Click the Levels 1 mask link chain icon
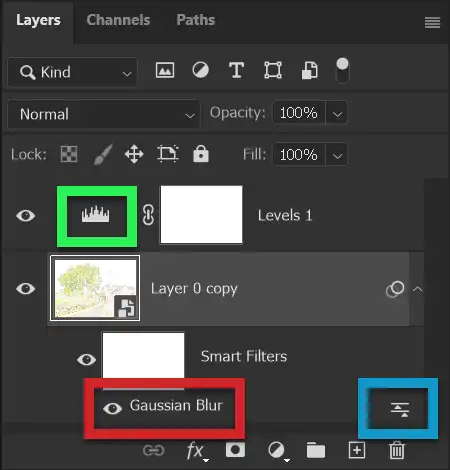 148,215
